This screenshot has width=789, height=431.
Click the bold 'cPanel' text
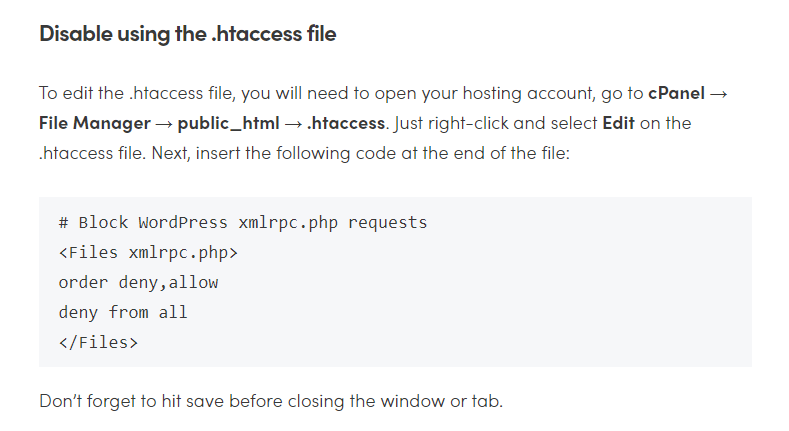coord(675,93)
